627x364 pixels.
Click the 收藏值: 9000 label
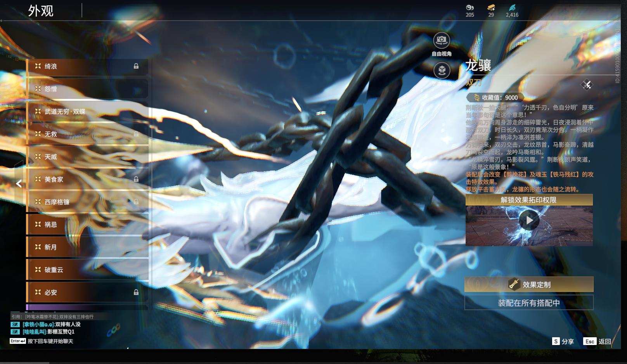(x=500, y=98)
